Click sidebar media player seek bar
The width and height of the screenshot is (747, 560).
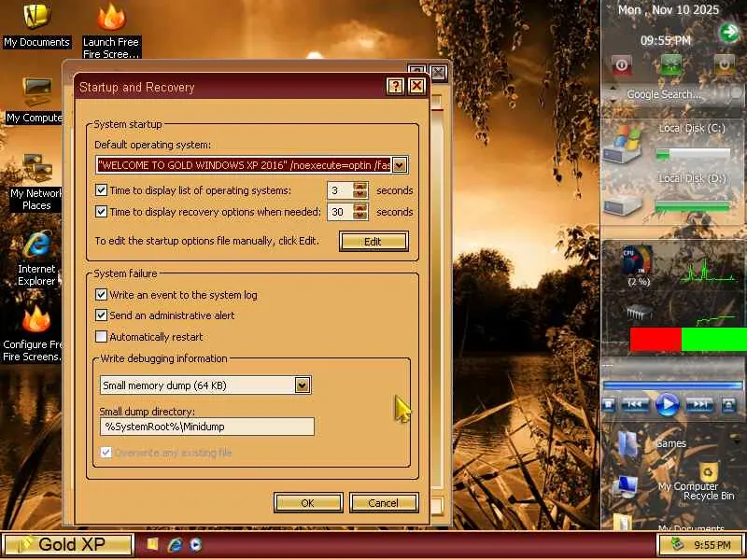pyautogui.click(x=671, y=385)
